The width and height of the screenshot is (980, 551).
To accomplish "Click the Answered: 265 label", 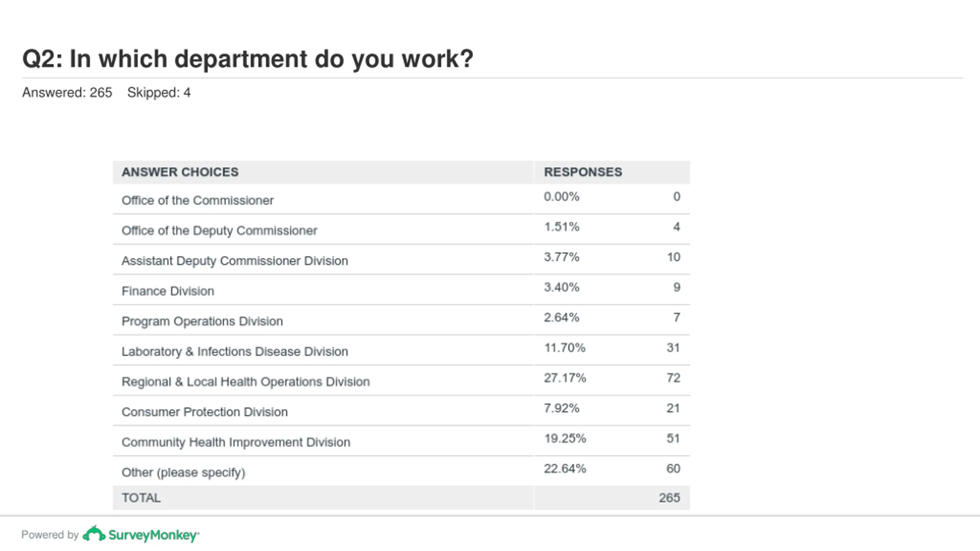I will click(67, 93).
